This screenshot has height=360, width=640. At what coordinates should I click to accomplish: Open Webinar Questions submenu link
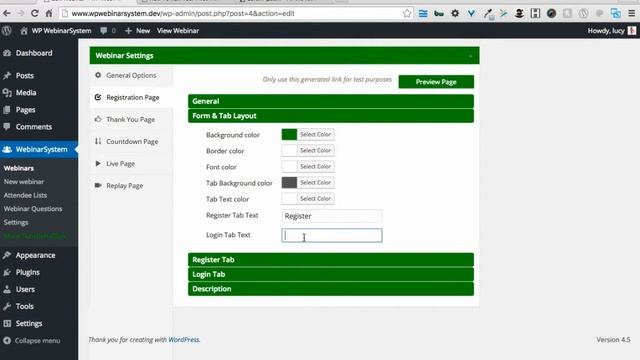point(33,209)
